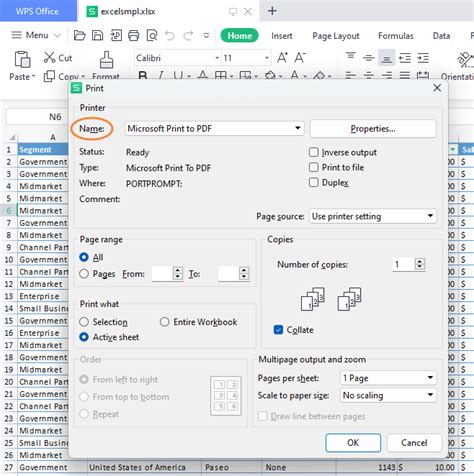Select the All page range radio button

click(x=84, y=257)
